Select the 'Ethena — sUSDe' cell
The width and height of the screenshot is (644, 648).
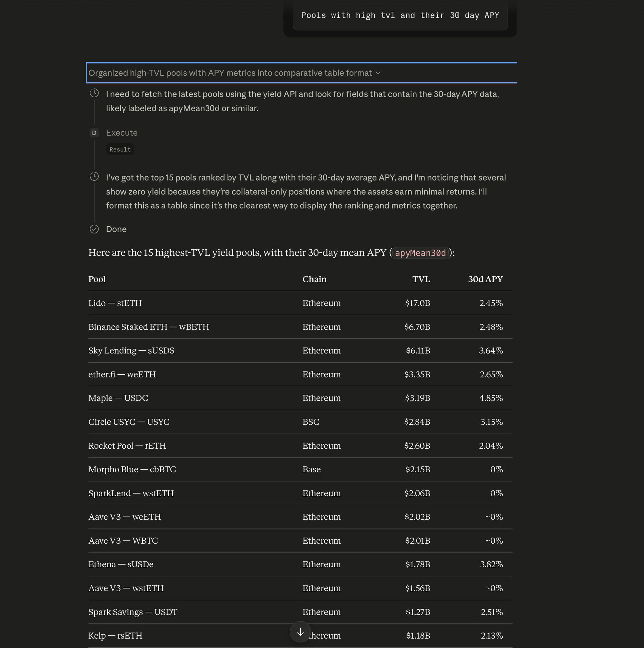(121, 564)
